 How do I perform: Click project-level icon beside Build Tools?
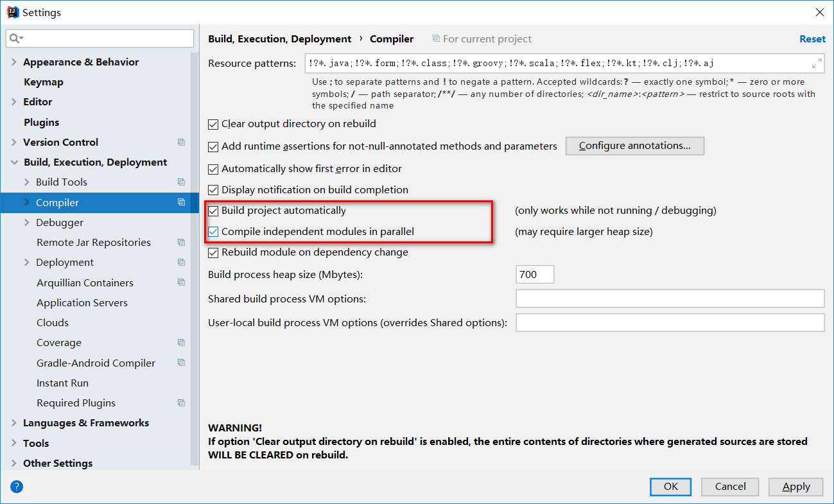(x=181, y=182)
